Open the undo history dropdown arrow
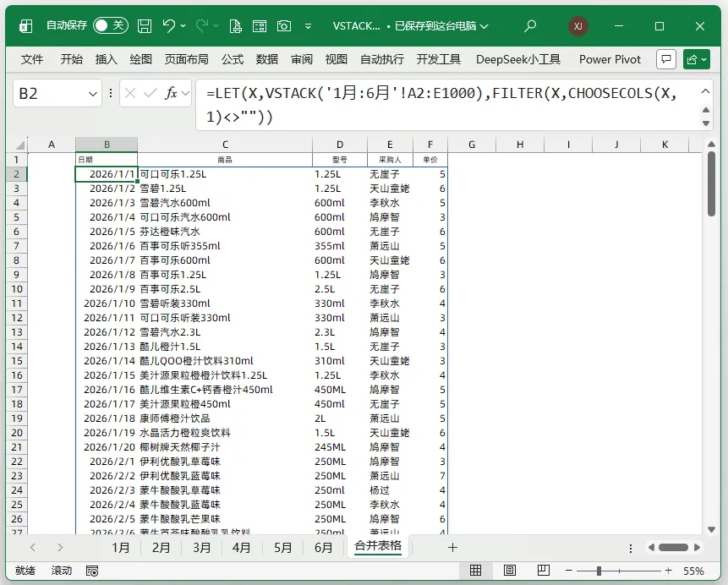 [x=183, y=26]
